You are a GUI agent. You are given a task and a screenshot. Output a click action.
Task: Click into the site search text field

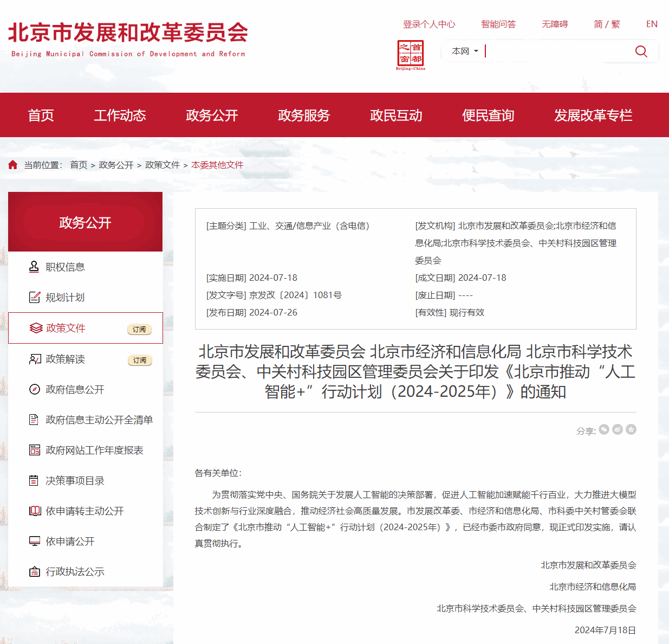click(x=558, y=51)
